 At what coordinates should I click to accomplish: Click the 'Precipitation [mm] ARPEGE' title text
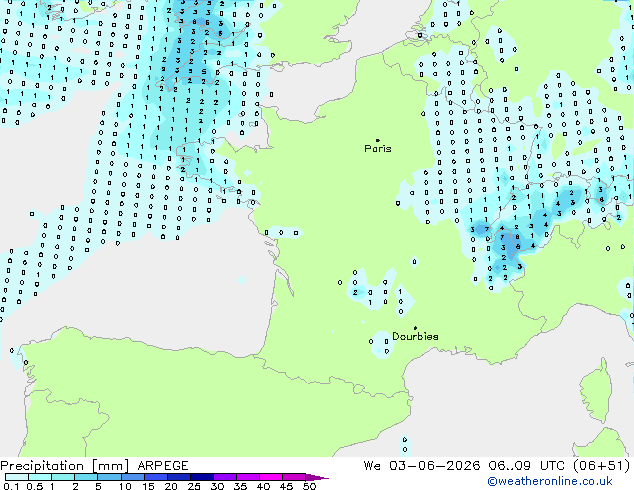point(94,466)
